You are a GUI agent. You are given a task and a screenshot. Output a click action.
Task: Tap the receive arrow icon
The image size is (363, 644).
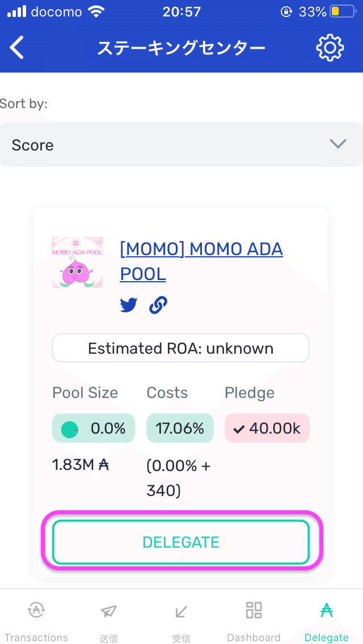tap(181, 611)
